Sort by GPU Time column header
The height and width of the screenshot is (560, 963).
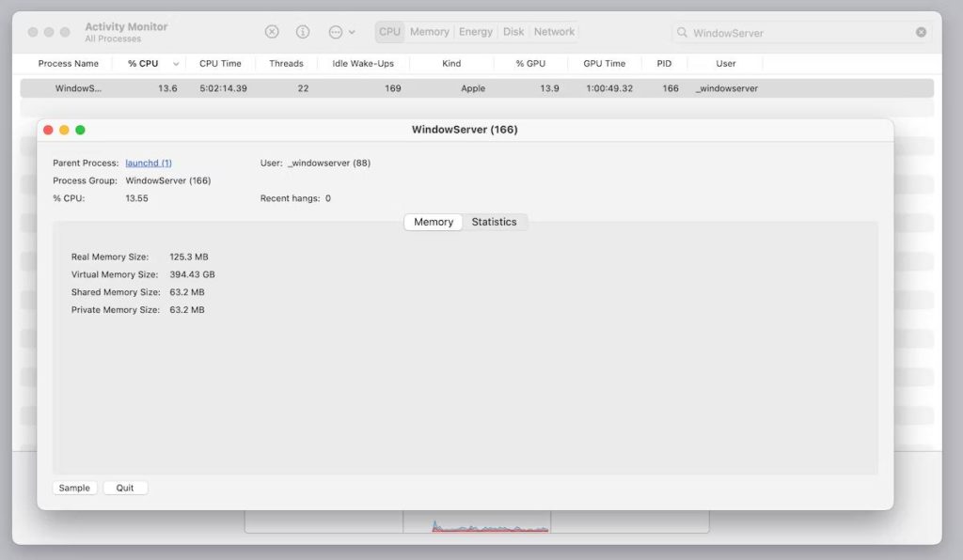[x=605, y=64]
